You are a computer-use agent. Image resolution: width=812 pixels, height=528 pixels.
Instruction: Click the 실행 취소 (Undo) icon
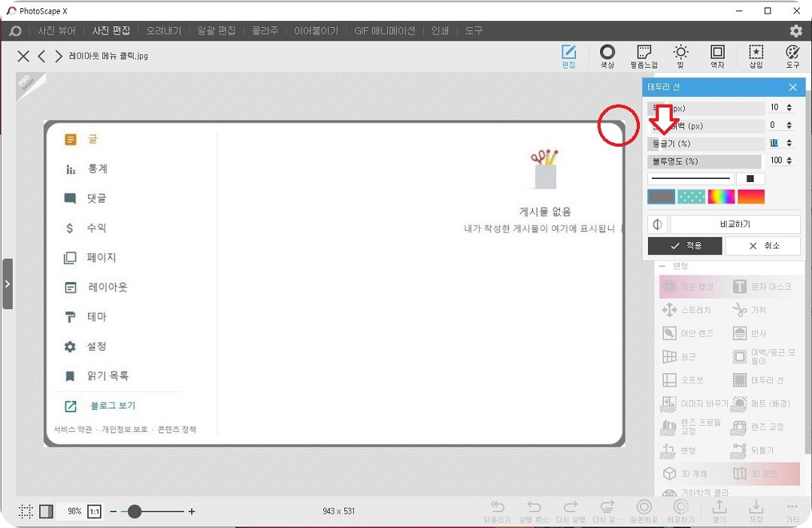point(534,511)
